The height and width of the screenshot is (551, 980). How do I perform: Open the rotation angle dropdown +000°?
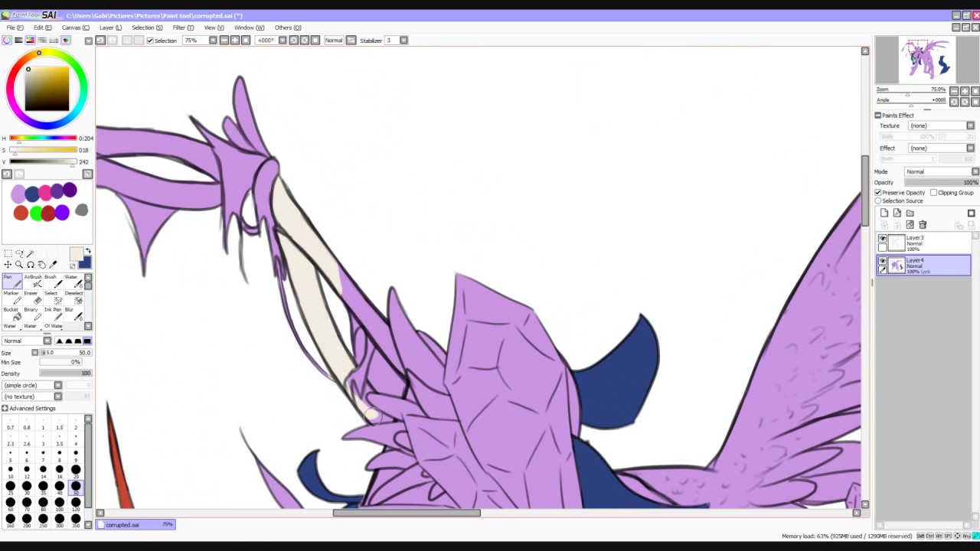point(282,41)
